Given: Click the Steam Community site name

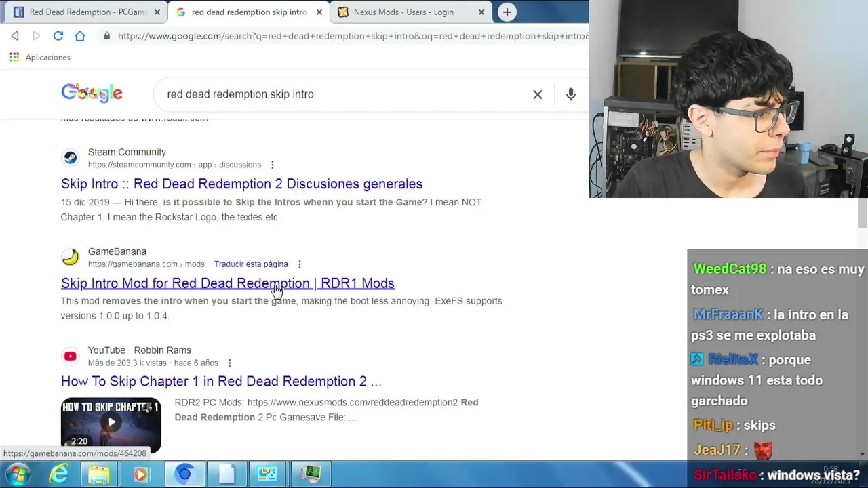Looking at the screenshot, I should (127, 152).
